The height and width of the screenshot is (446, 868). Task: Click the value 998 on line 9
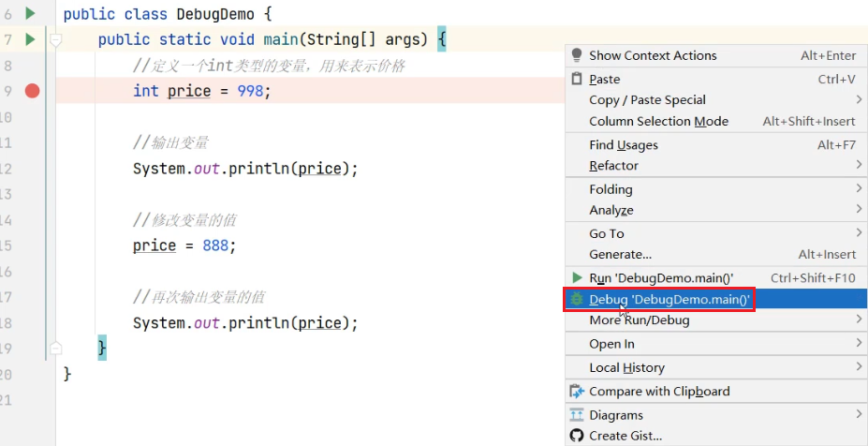(x=250, y=91)
